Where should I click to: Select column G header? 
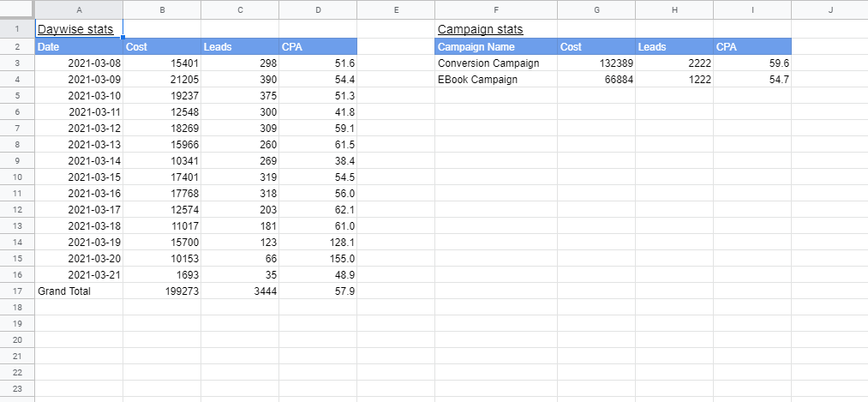coord(596,9)
